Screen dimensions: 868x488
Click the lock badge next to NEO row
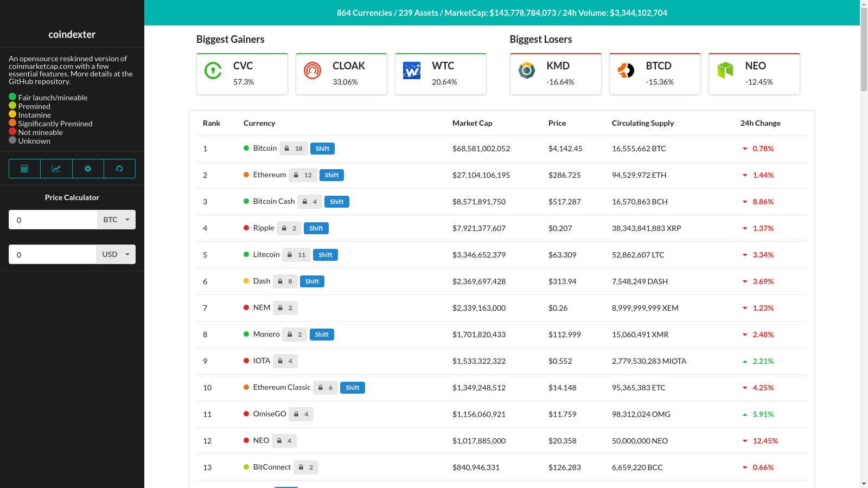284,441
